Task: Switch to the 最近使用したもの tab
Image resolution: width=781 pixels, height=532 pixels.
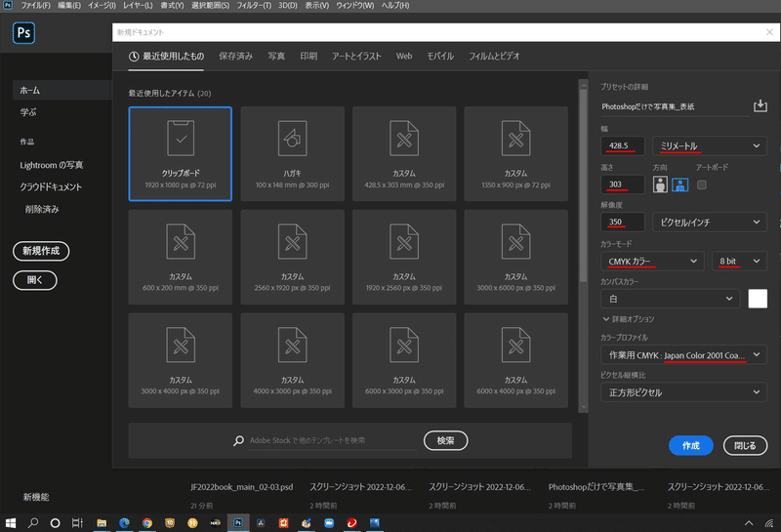Action: click(x=166, y=57)
